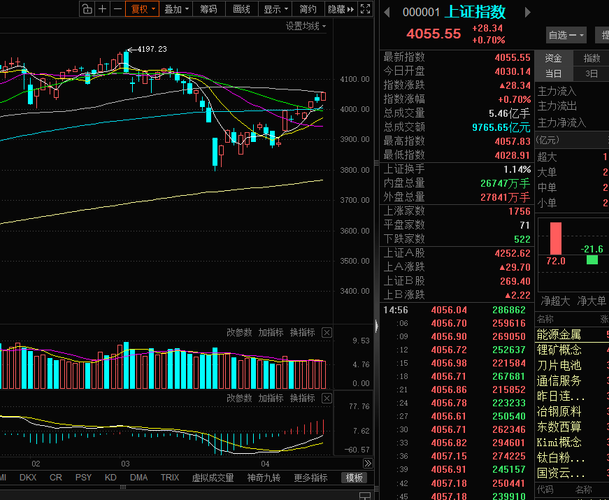Expand the 隐藏 toolbar option

341,9
